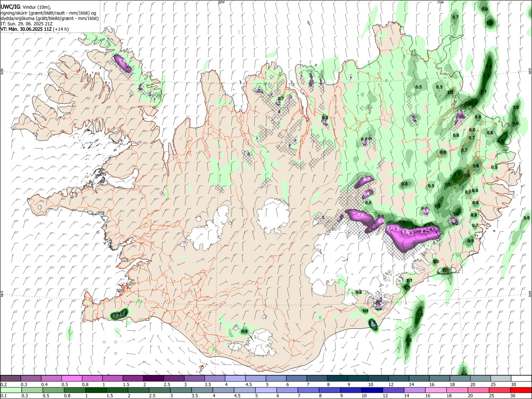The image size is (532, 399).
Task: Click the 'UWC/IG: Vindur (10m)' title text
Action: pyautogui.click(x=26, y=7)
